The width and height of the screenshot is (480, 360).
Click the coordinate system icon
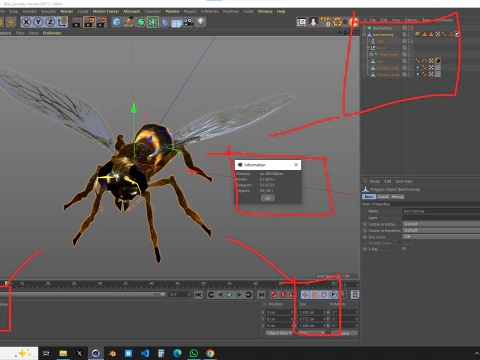pyautogui.click(x=62, y=22)
